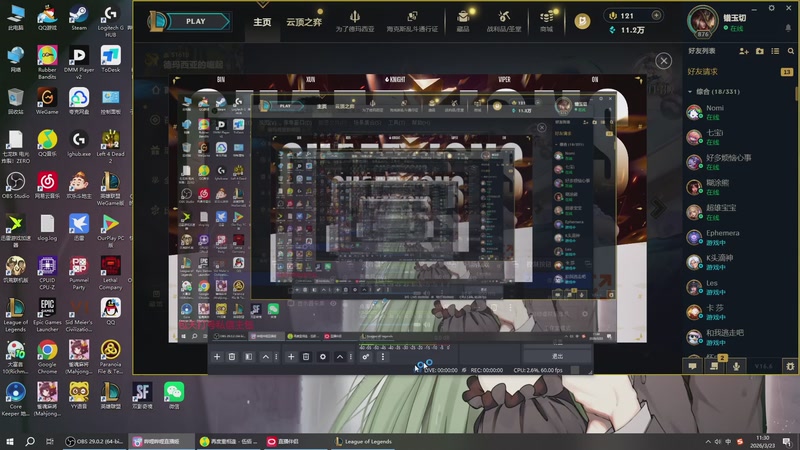This screenshot has width=800, height=450.
Task: Click the new friend folder icon
Action: (x=760, y=51)
